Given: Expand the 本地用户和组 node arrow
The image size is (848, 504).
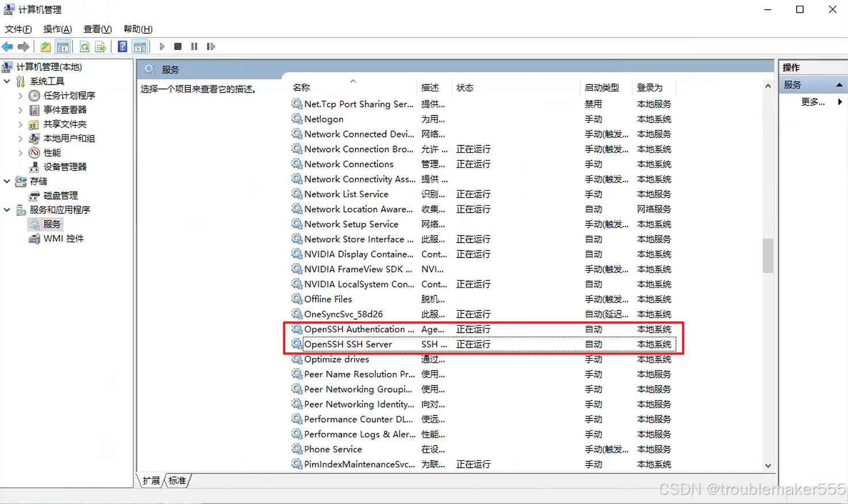Looking at the screenshot, I should 21,138.
